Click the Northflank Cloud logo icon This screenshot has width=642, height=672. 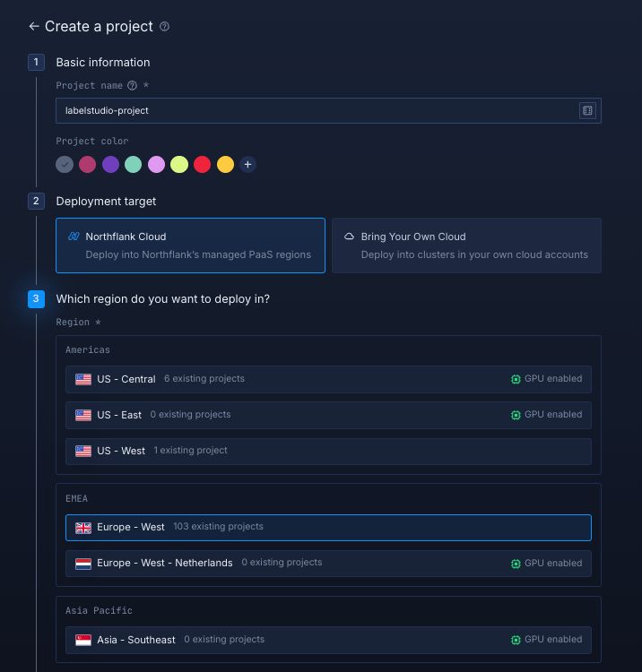tap(74, 237)
